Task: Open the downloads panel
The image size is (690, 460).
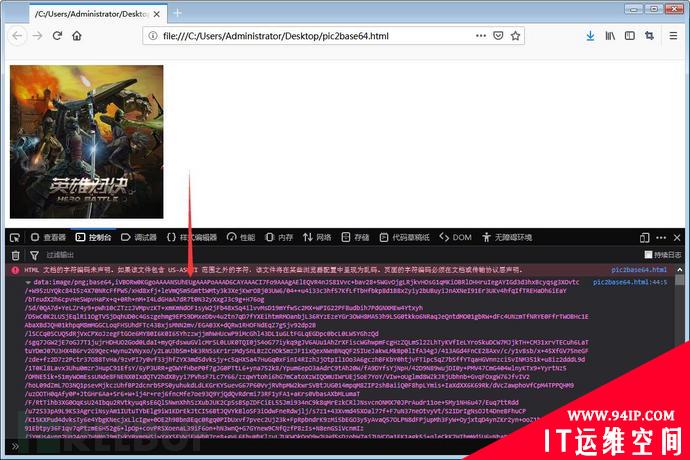Action: 591,36
